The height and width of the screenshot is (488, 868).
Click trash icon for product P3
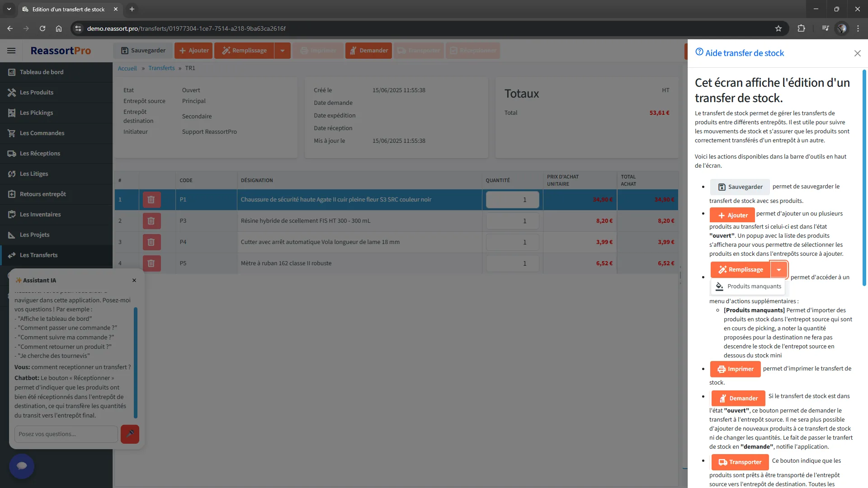coord(151,221)
